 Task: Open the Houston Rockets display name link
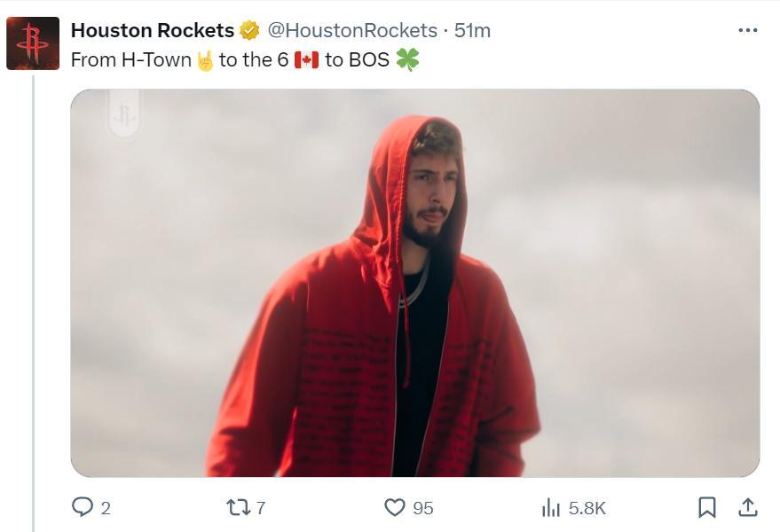pyautogui.click(x=152, y=30)
